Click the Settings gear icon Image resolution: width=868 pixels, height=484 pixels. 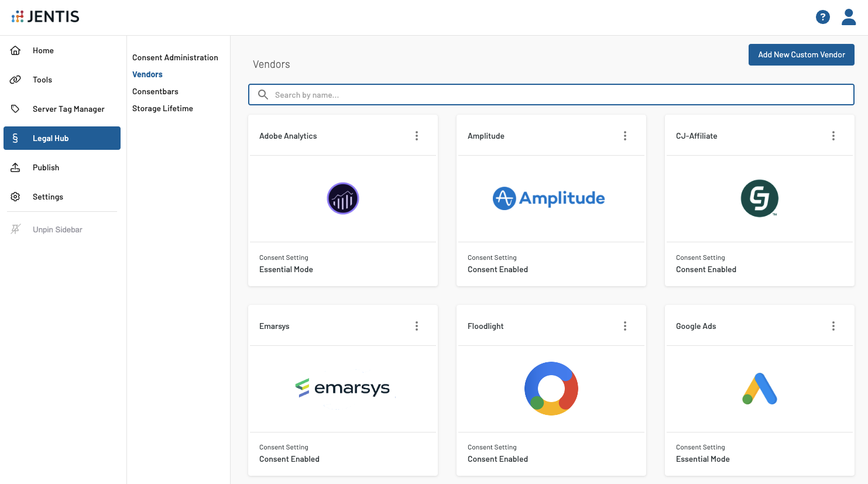click(16, 197)
